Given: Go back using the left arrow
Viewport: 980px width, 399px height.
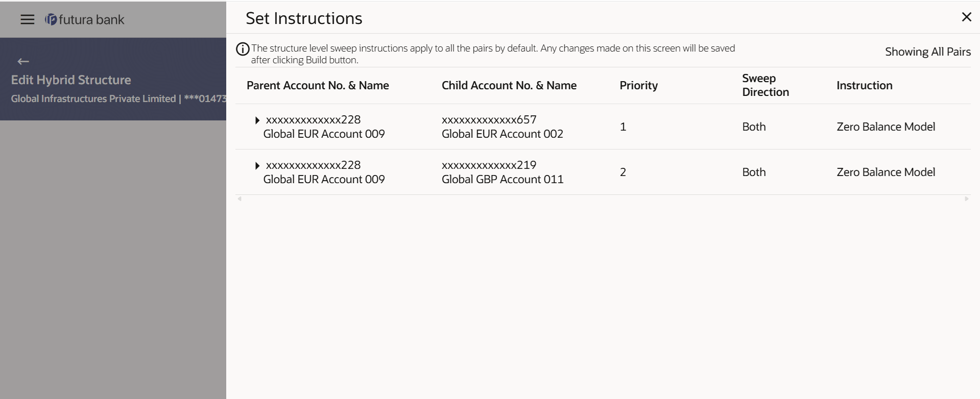Looking at the screenshot, I should pyautogui.click(x=23, y=62).
